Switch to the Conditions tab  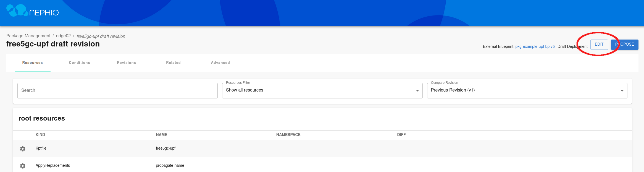click(x=80, y=63)
